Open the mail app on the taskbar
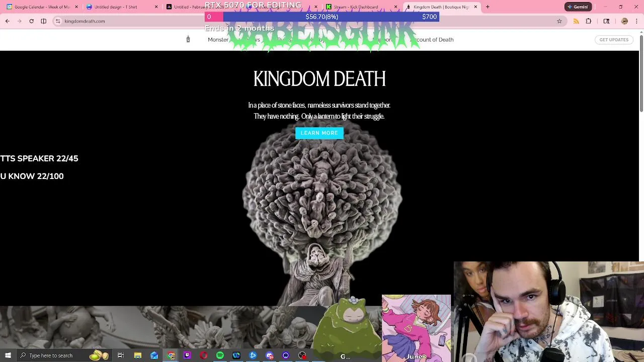 pos(154,355)
